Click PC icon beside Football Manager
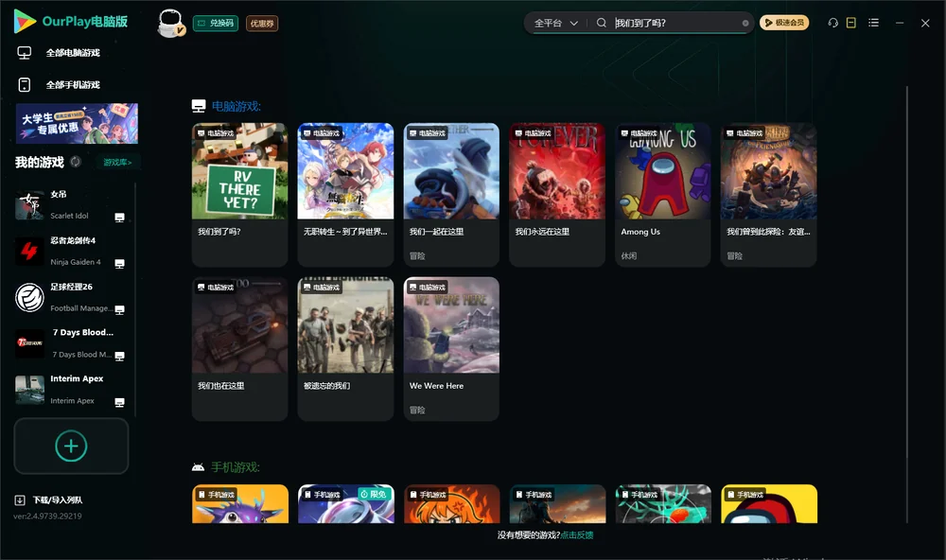The height and width of the screenshot is (560, 946). (119, 309)
